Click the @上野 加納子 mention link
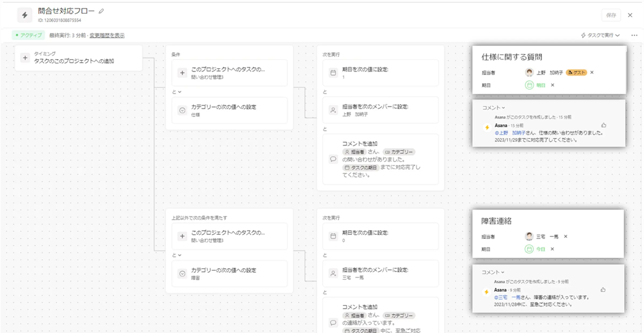The width and height of the screenshot is (644, 333). [x=510, y=133]
